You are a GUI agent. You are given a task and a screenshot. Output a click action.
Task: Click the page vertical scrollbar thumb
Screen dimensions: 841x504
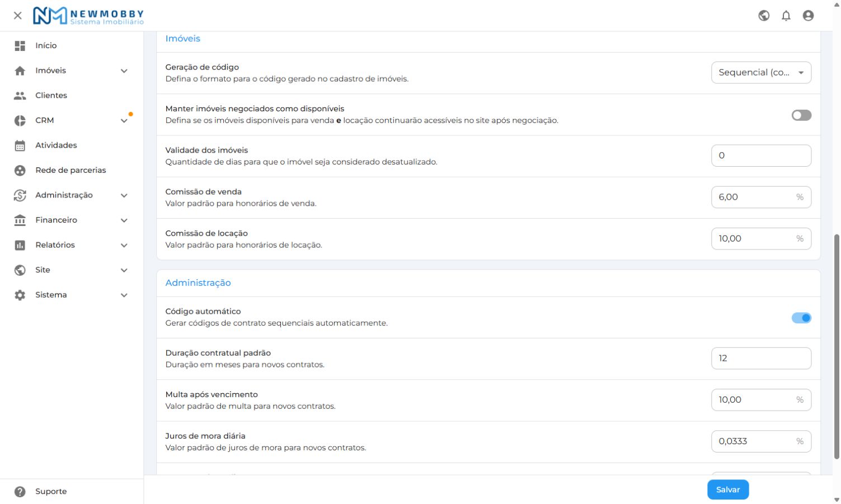837,347
